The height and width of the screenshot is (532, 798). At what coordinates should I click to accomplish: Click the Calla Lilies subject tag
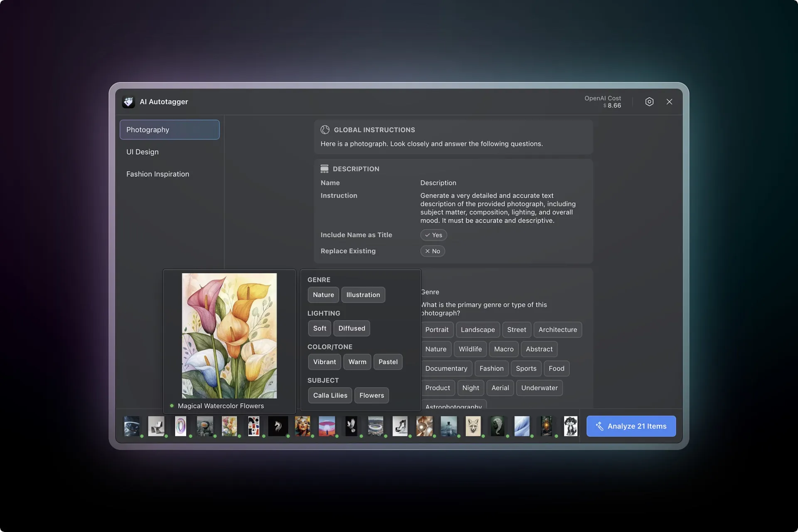pyautogui.click(x=330, y=395)
